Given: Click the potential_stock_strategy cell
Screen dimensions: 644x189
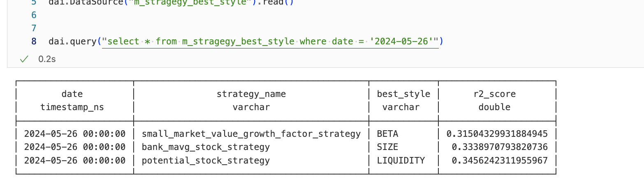Looking at the screenshot, I should pos(206,160).
